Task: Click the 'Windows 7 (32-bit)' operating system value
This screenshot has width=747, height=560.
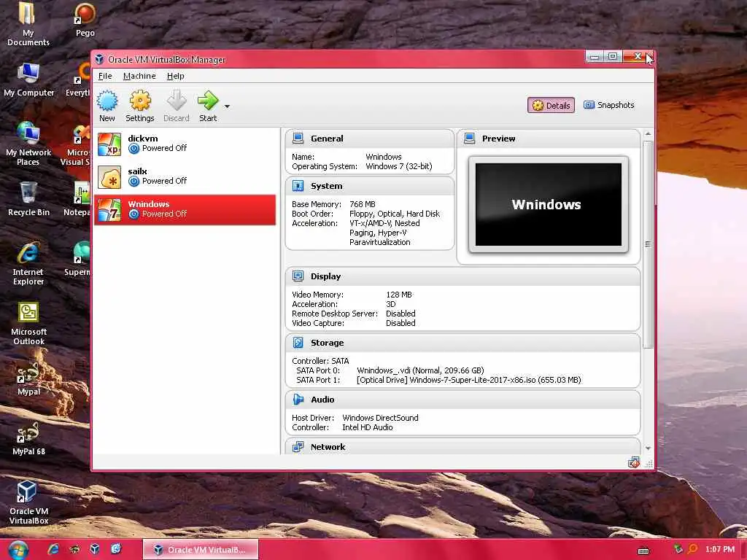Action: click(x=399, y=166)
